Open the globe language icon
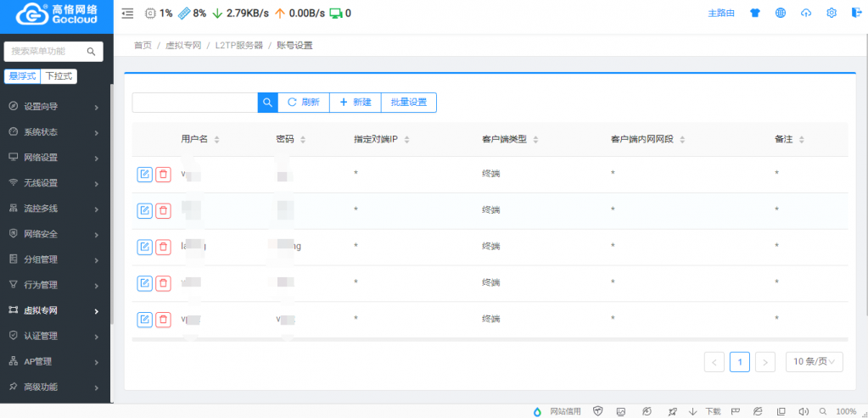The height and width of the screenshot is (418, 868). (781, 14)
